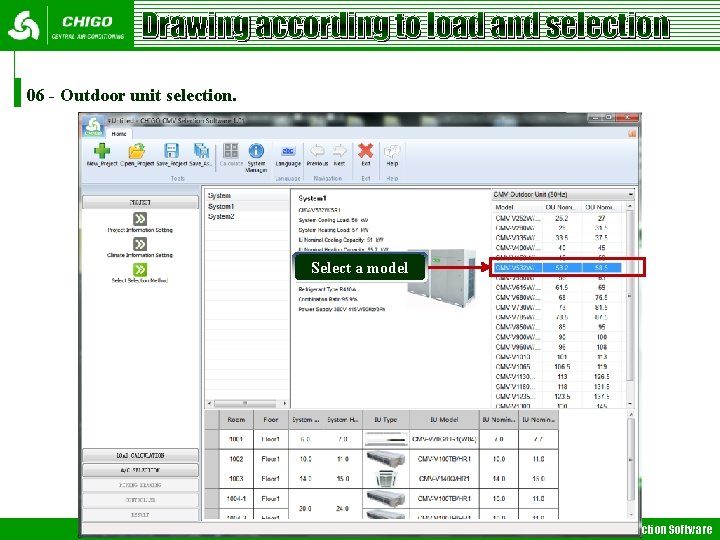The width and height of the screenshot is (720, 540).
Task: Select room 1001 cell
Action: tap(236, 439)
